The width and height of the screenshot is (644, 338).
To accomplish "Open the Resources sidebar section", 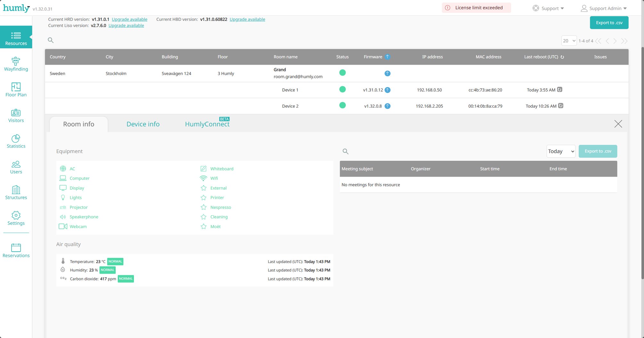I will pyautogui.click(x=16, y=37).
